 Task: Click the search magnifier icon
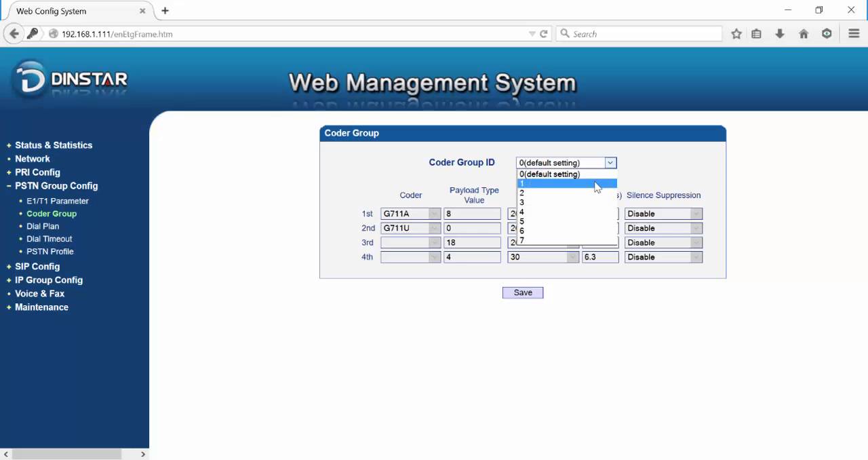(x=565, y=34)
